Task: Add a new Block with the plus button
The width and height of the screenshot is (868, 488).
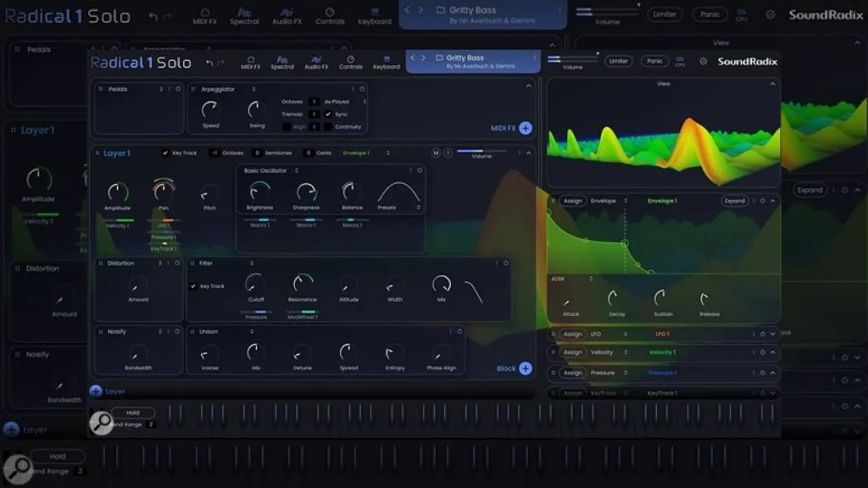Action: pos(526,368)
